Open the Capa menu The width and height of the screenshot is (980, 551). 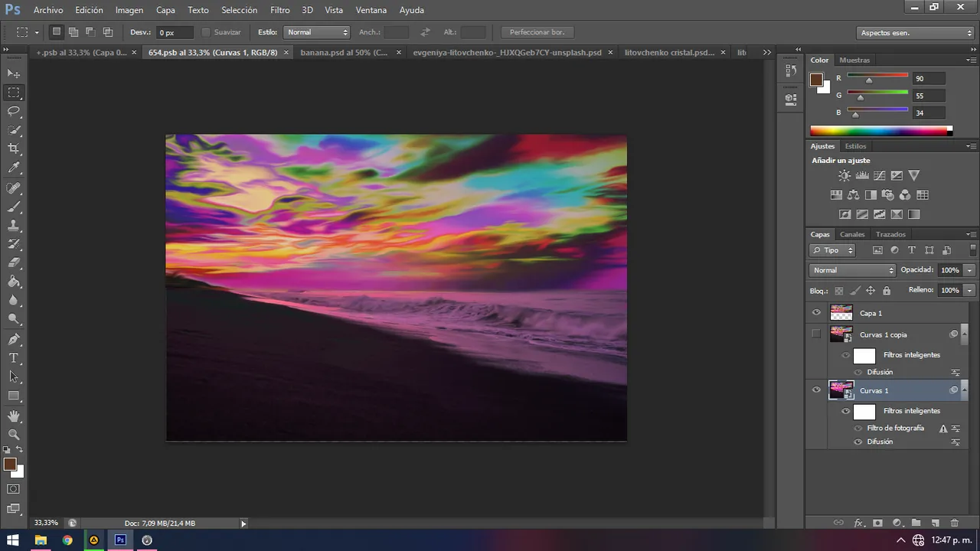(x=165, y=10)
